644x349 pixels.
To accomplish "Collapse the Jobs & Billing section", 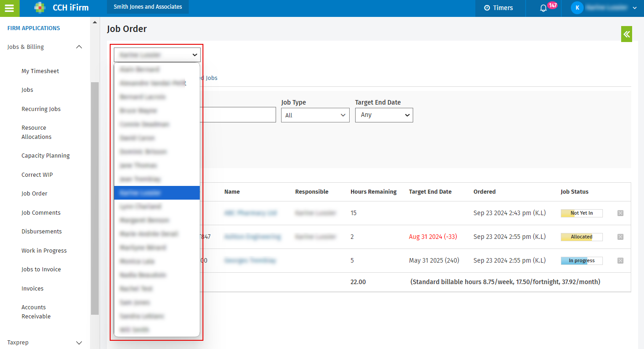I will click(x=79, y=47).
